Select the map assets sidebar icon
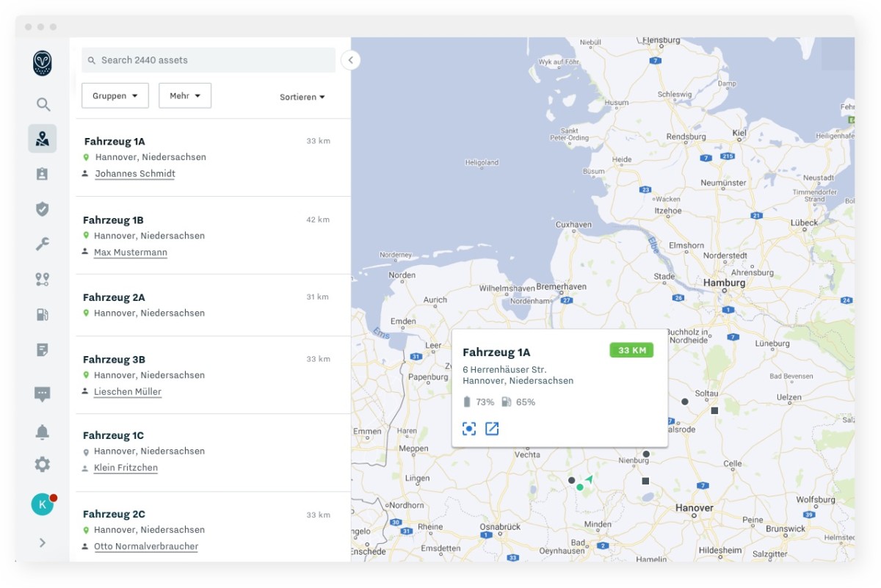The image size is (881, 588). pos(43,139)
